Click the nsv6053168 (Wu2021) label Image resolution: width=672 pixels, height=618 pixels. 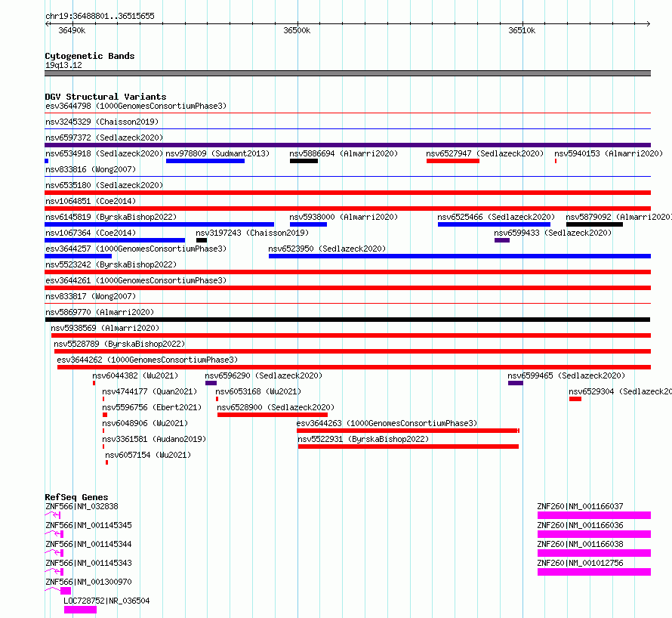(x=258, y=391)
